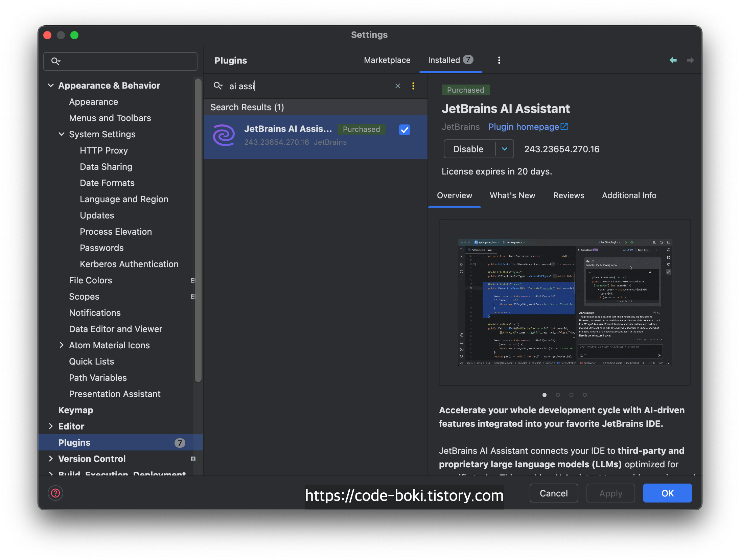Open the What's New tab
740x560 pixels.
(512, 195)
